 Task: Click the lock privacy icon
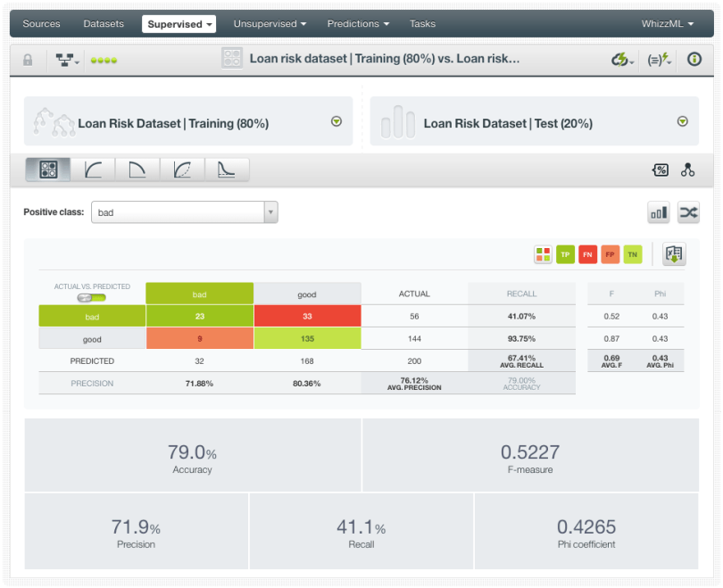point(28,60)
